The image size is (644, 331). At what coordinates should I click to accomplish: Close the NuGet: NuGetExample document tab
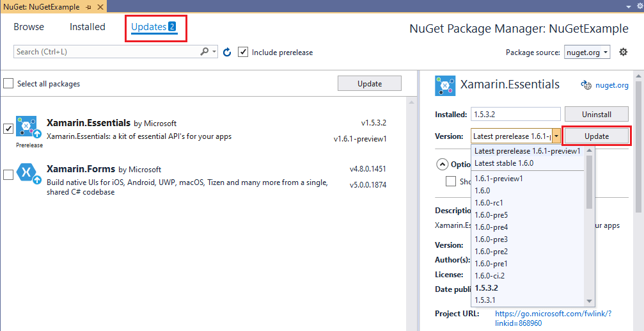[x=99, y=7]
